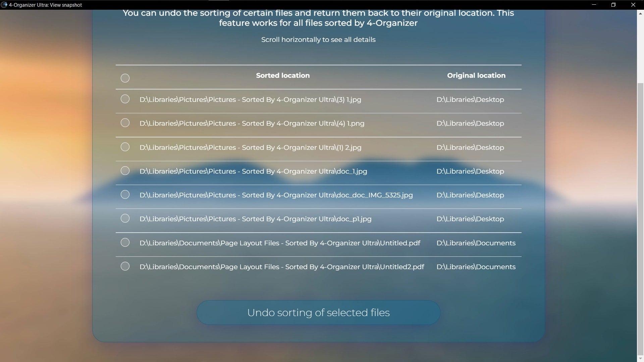644x362 pixels.
Task: Click D:\Libraries\Desktop in the doc_doc_IMG_5325.jpg row
Action: click(470, 195)
